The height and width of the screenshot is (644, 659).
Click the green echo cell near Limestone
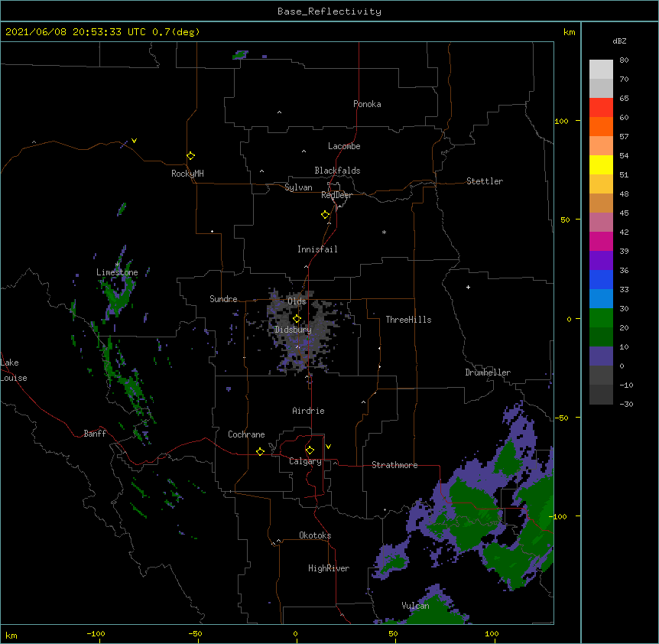click(x=118, y=293)
